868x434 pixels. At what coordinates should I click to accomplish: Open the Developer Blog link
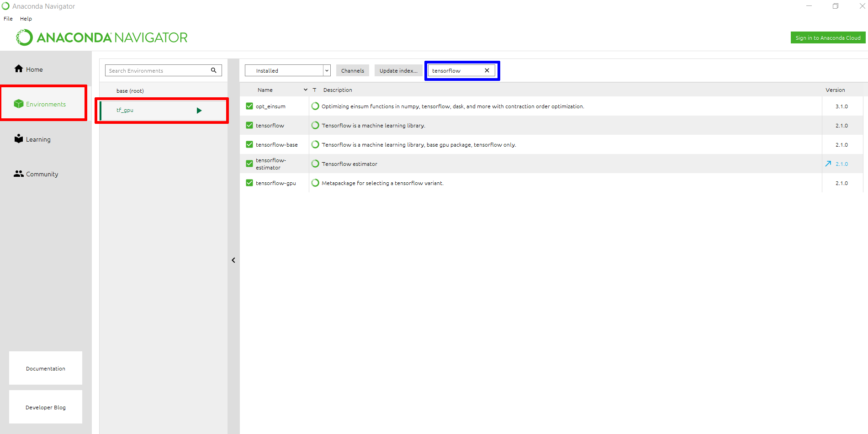pos(46,407)
